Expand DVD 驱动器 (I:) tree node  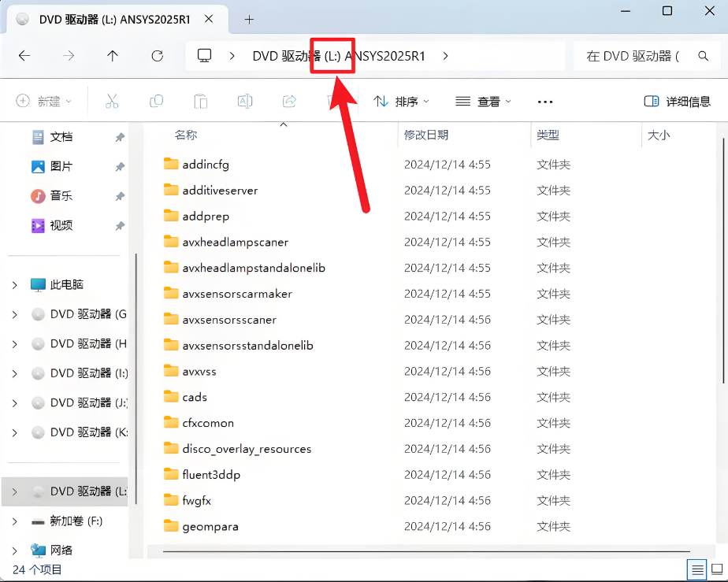(14, 373)
